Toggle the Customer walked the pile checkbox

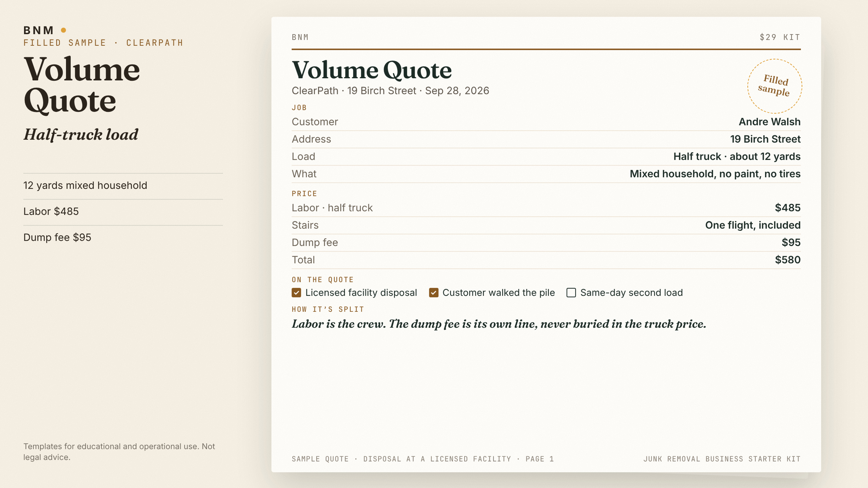(434, 292)
